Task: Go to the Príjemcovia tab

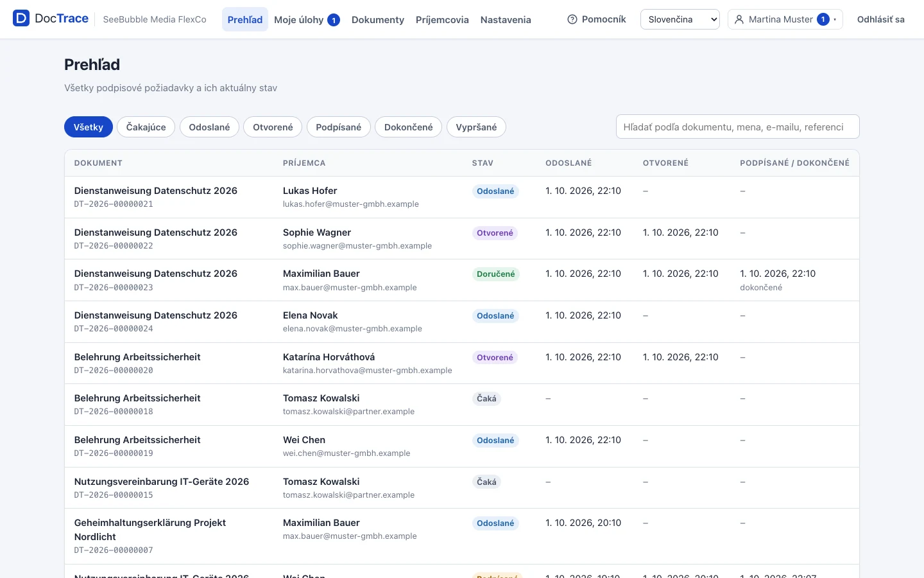Action: (x=442, y=20)
